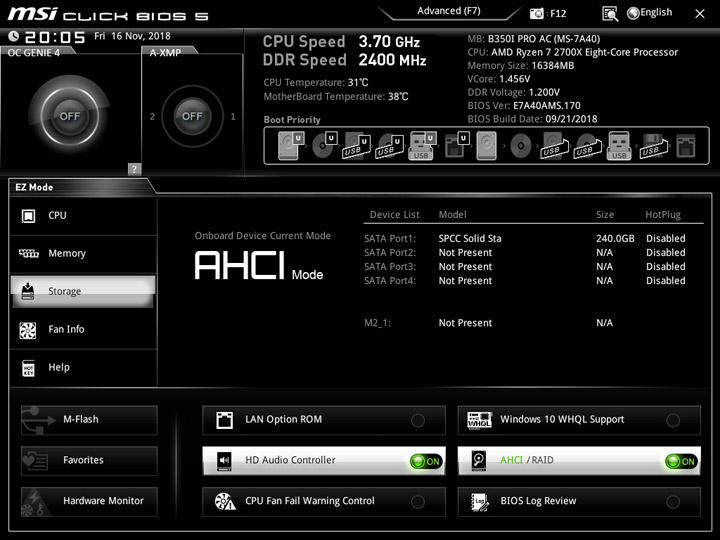Open the Favorites button
Viewport: 720px width, 540px height.
pos(89,461)
